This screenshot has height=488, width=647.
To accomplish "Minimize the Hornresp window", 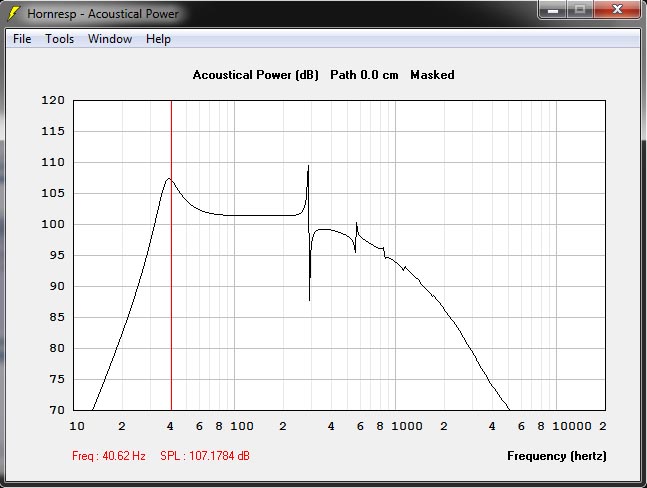I will click(x=553, y=9).
